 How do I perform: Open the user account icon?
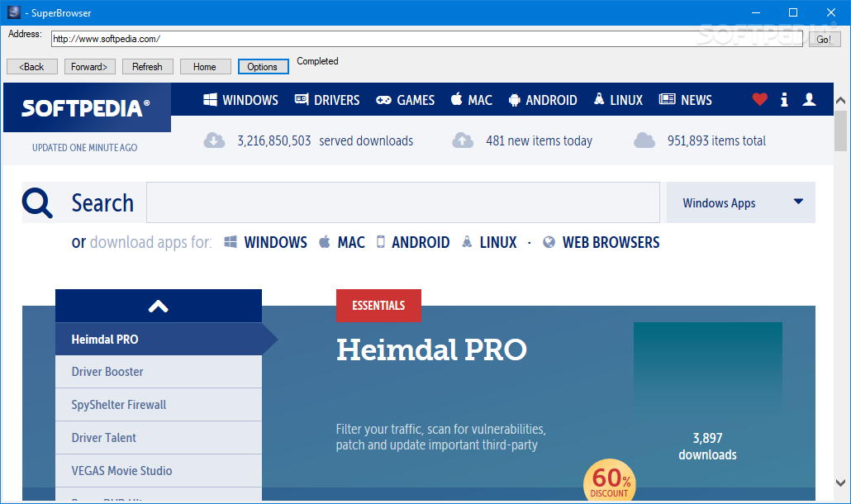[x=809, y=99]
